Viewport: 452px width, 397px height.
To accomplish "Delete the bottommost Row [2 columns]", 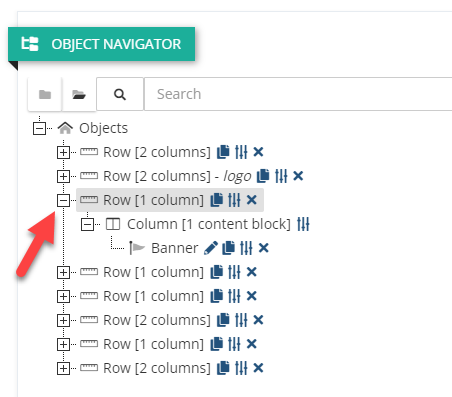I will tap(258, 368).
